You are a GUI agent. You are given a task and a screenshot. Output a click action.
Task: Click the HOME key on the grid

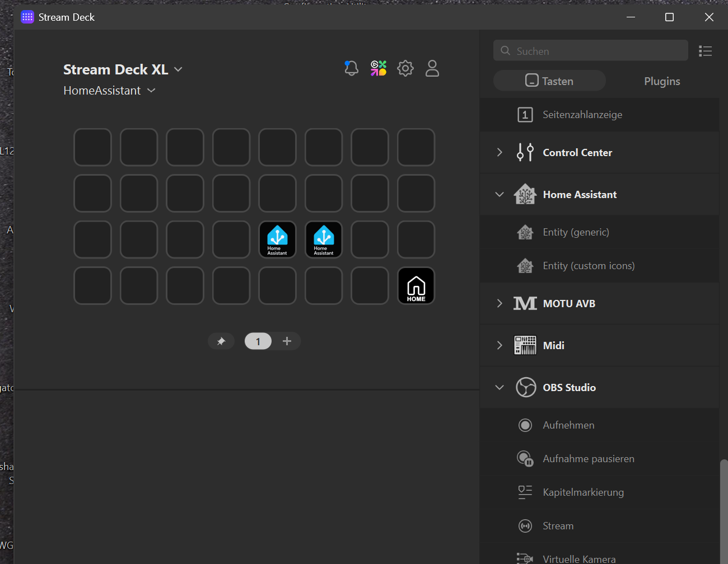click(x=416, y=286)
